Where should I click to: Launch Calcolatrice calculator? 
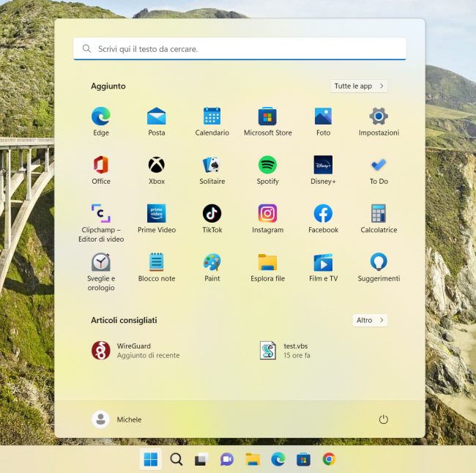(379, 219)
